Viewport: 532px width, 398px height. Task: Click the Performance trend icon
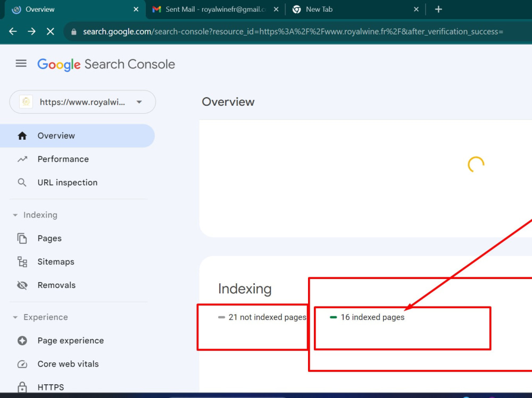(22, 159)
